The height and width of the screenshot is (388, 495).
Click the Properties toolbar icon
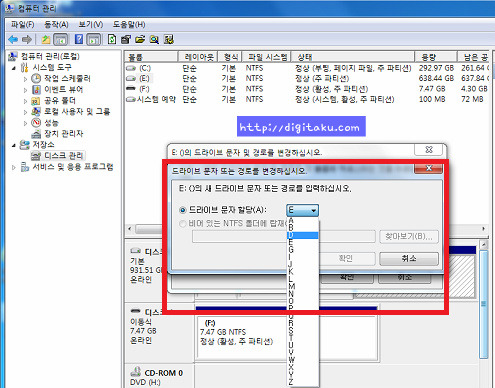[x=126, y=40]
